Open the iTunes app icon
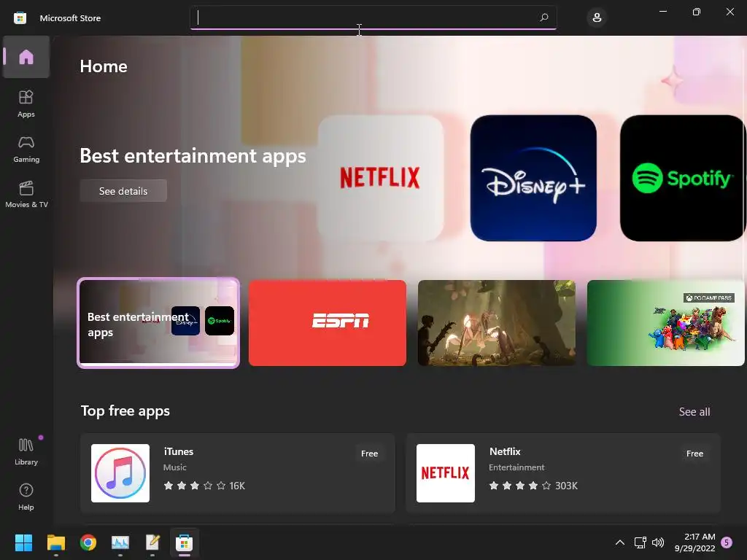Screen dimensions: 747x560 click(120, 472)
